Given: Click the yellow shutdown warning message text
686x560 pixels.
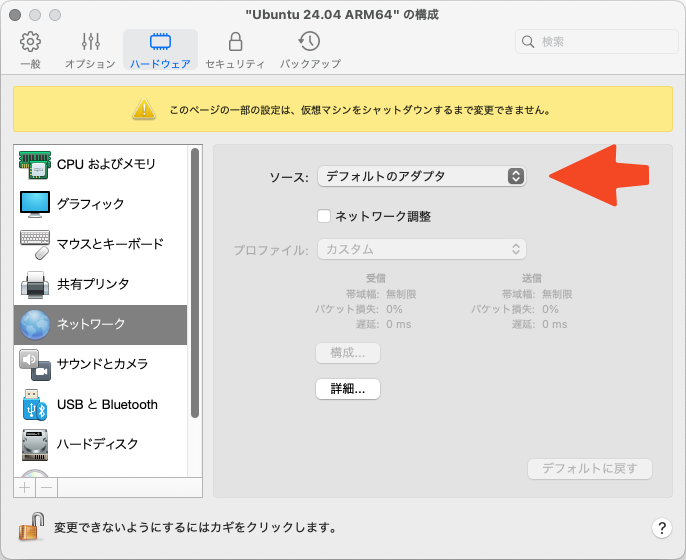Looking at the screenshot, I should [360, 110].
